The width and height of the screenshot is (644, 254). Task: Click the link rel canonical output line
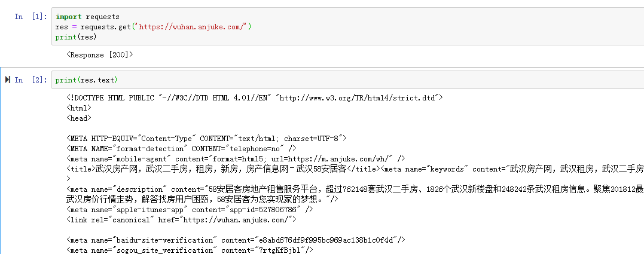tap(181, 219)
